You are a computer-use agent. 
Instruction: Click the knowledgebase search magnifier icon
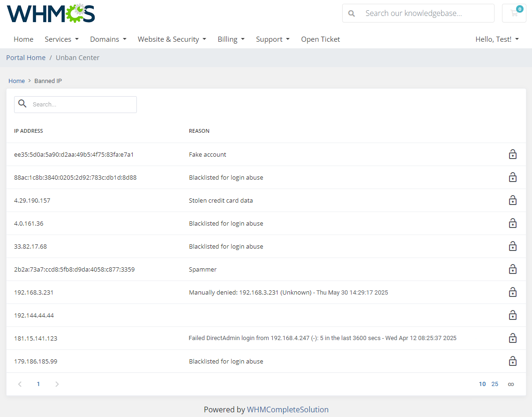coord(352,13)
